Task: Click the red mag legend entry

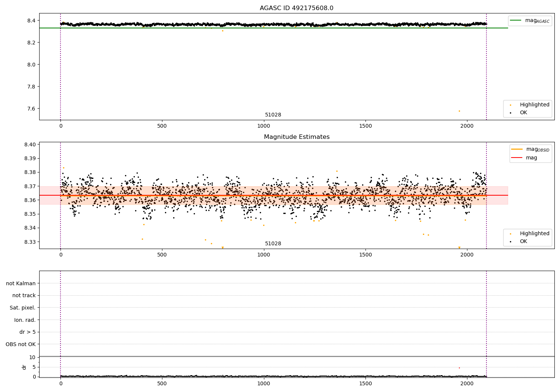Action: (x=525, y=158)
